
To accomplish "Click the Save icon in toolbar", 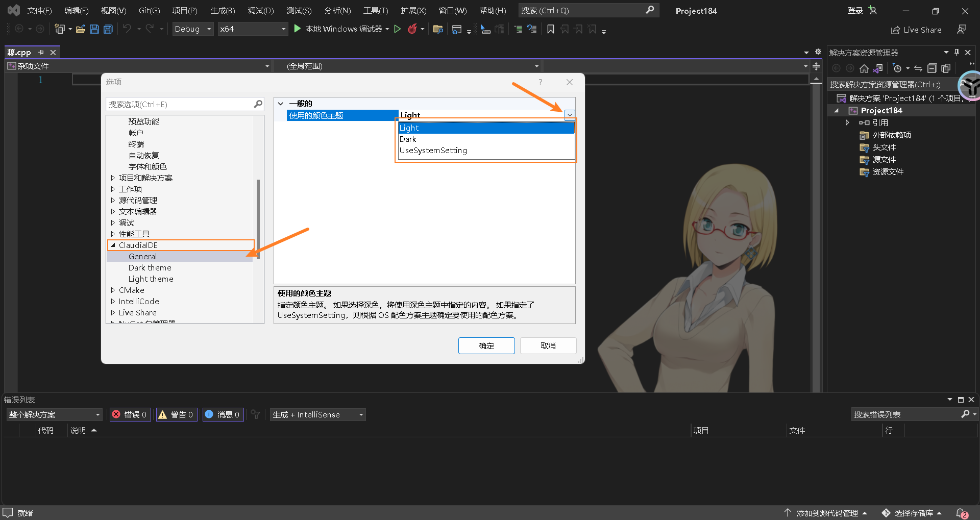I will 94,29.
